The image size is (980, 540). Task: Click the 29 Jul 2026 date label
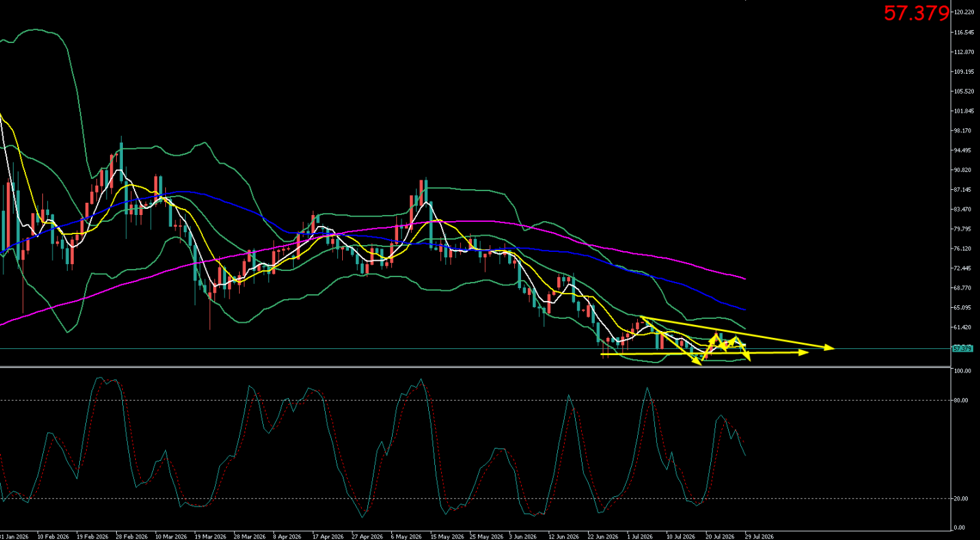point(758,537)
